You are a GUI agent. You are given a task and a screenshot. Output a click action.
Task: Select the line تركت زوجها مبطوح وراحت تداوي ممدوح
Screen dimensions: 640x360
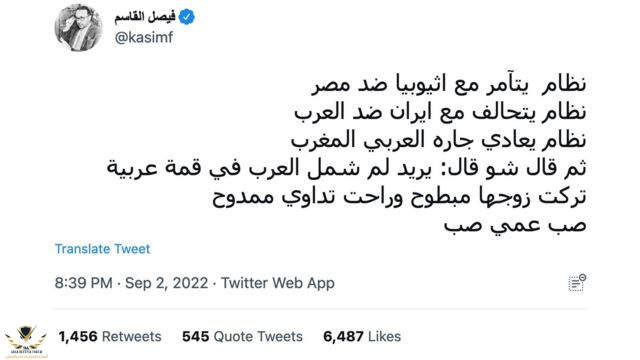pos(399,196)
